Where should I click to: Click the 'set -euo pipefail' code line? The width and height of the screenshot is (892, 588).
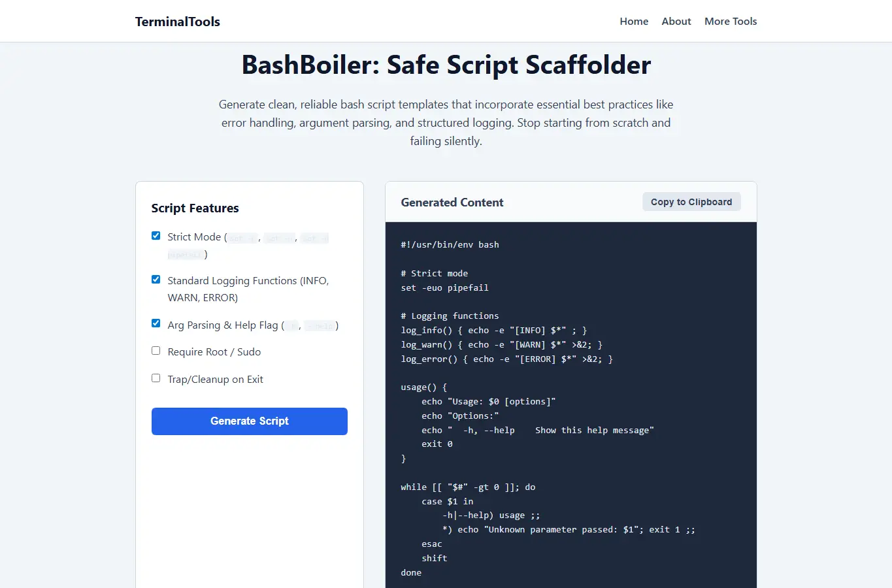point(445,287)
